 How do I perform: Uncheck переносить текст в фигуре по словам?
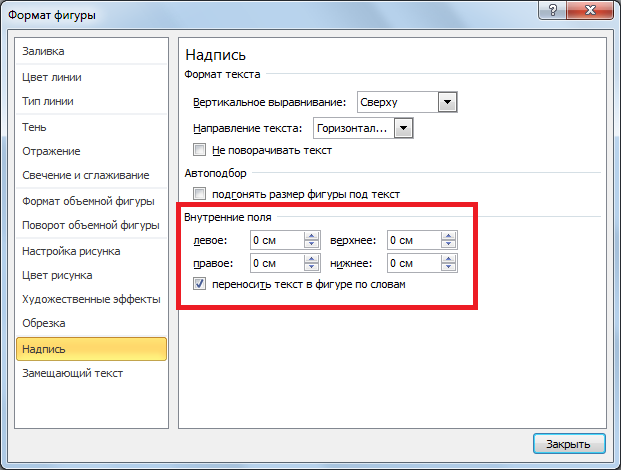199,284
